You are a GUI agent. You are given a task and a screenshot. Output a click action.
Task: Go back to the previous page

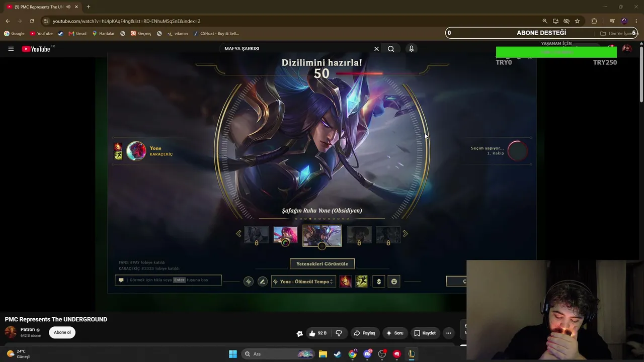coord(8,21)
